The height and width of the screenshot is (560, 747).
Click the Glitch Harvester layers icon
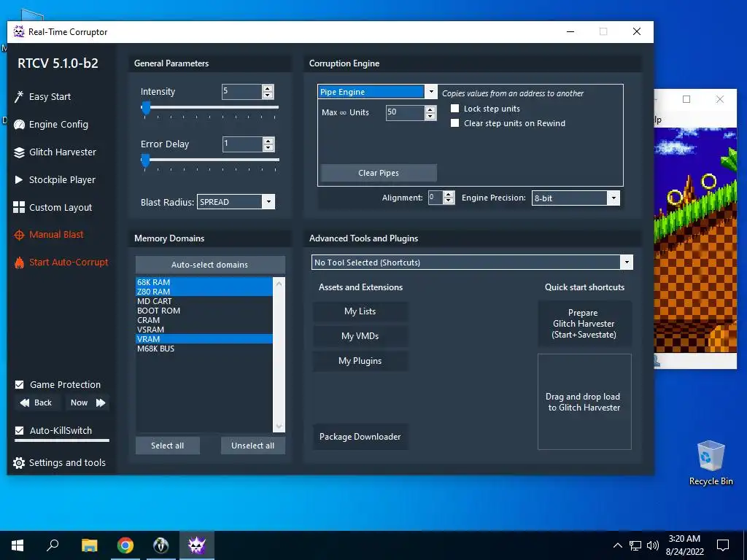tap(19, 152)
